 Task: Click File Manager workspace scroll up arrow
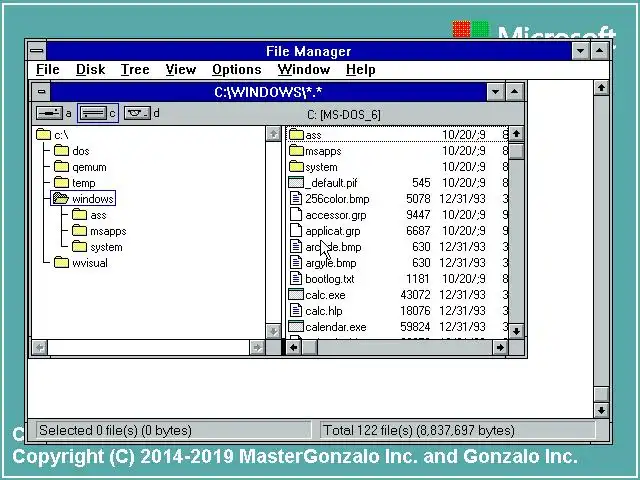601,88
